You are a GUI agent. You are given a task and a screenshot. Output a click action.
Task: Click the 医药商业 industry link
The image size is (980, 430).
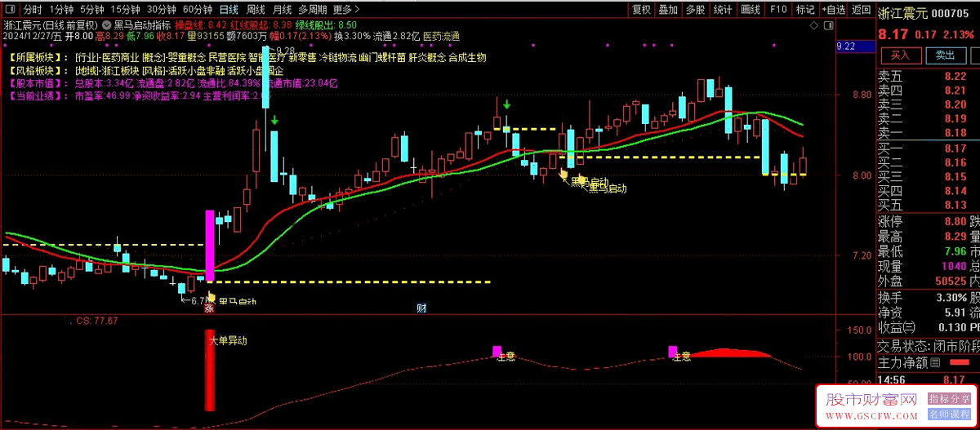click(121, 58)
